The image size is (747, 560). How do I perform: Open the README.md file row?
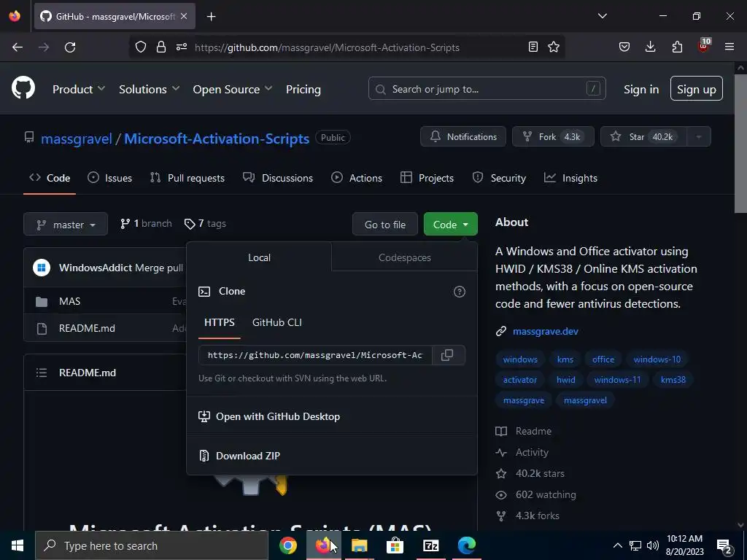tap(87, 328)
